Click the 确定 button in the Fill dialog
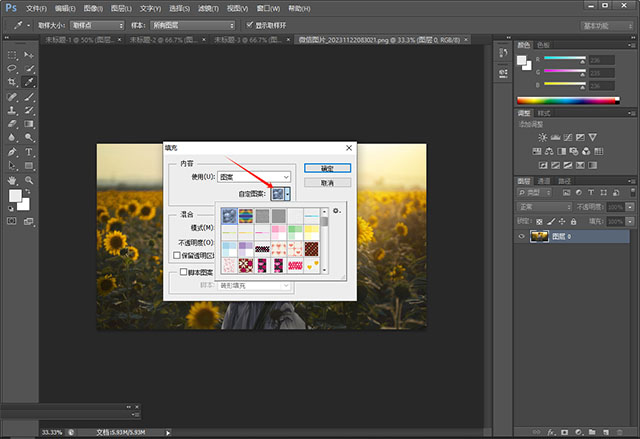Viewport: 640px width, 439px height. 327,168
